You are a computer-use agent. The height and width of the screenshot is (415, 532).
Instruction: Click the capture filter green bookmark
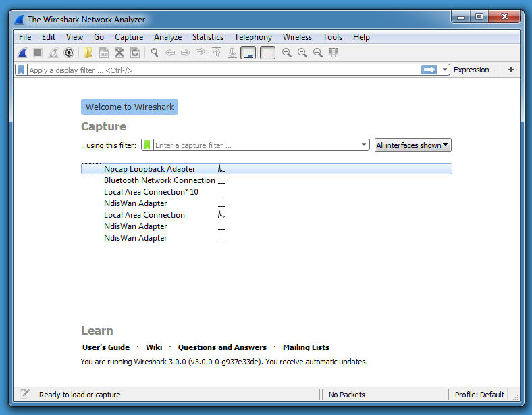(x=147, y=145)
